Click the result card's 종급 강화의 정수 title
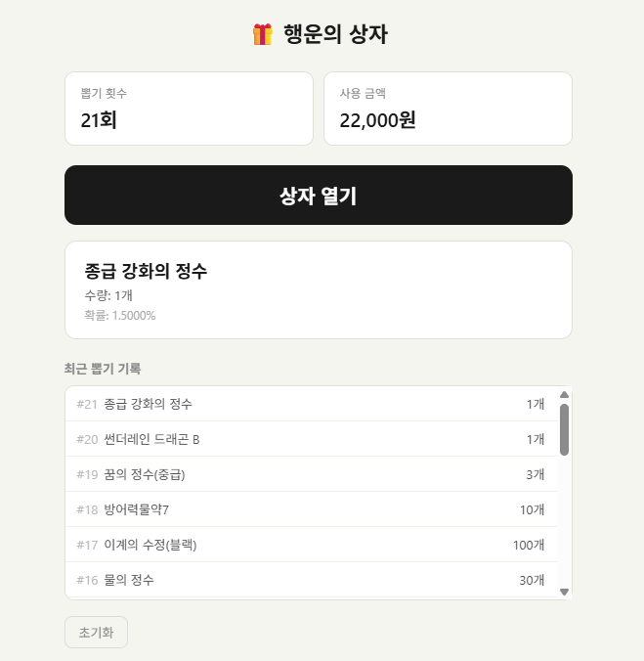Image resolution: width=644 pixels, height=661 pixels. pos(147,271)
